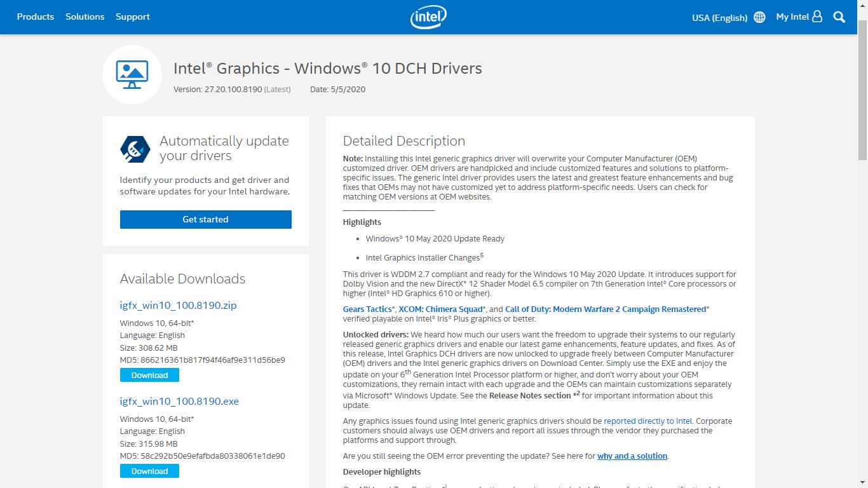The width and height of the screenshot is (868, 488).
Task: Open the igfx_win10_100.8190.exe link
Action: [x=179, y=401]
